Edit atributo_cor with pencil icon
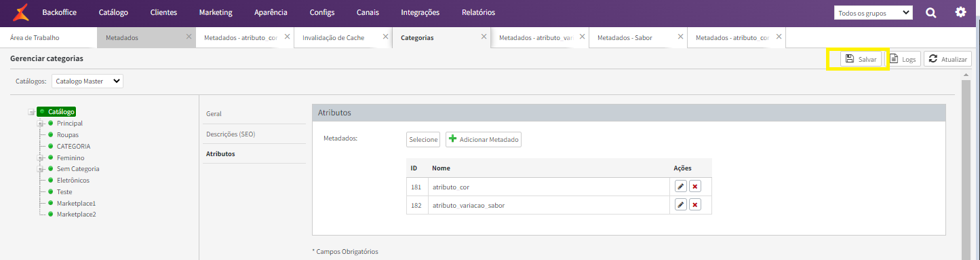The image size is (980, 260). [x=680, y=186]
